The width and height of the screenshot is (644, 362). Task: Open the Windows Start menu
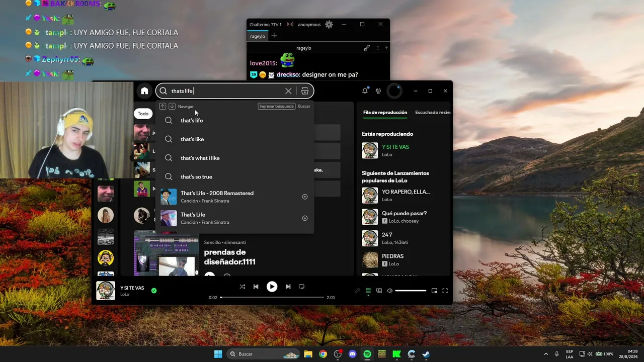pyautogui.click(x=218, y=354)
